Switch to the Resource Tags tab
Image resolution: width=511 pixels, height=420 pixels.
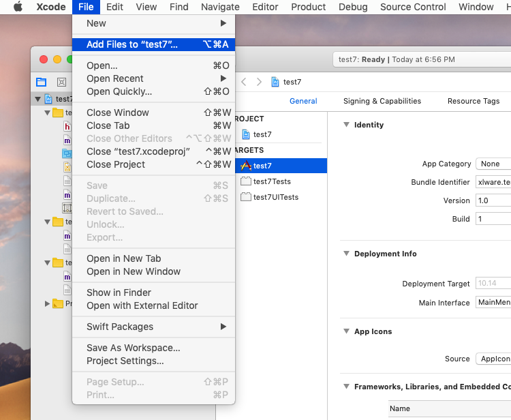[x=474, y=101]
